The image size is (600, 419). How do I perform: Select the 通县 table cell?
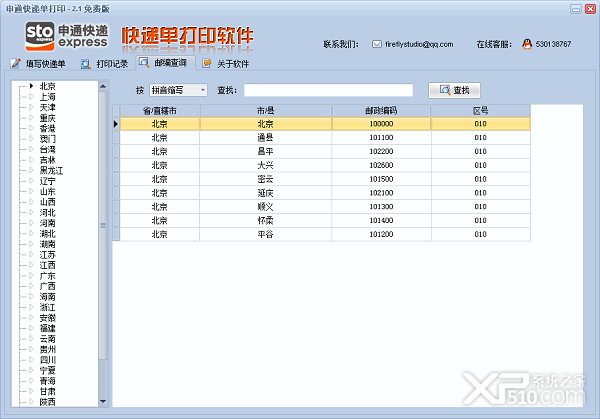click(266, 137)
